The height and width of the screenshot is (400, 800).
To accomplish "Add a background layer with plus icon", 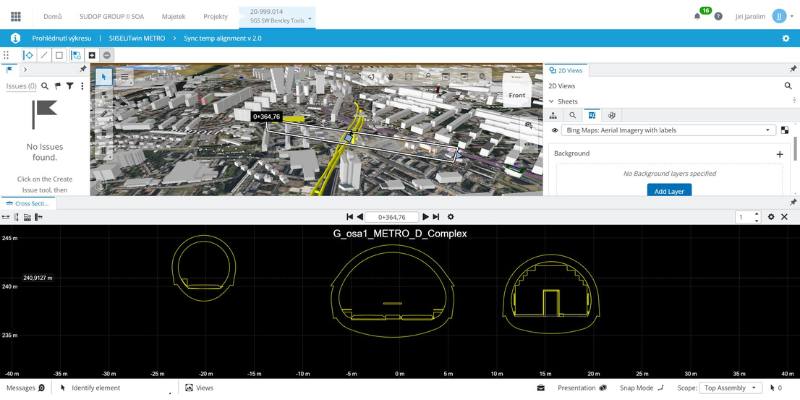I will [x=780, y=154].
